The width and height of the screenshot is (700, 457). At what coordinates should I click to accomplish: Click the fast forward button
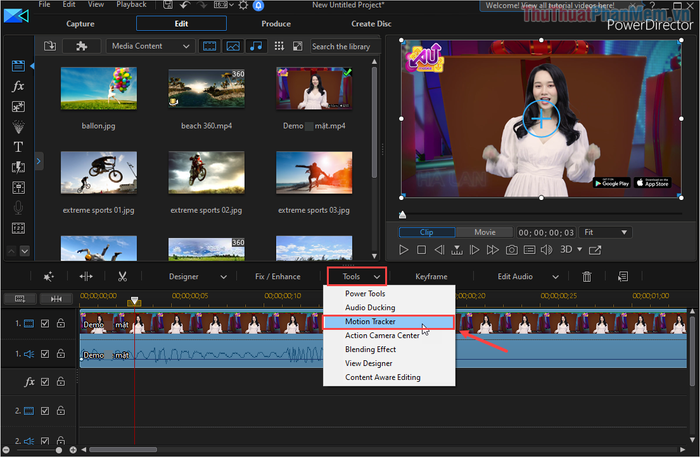[492, 249]
